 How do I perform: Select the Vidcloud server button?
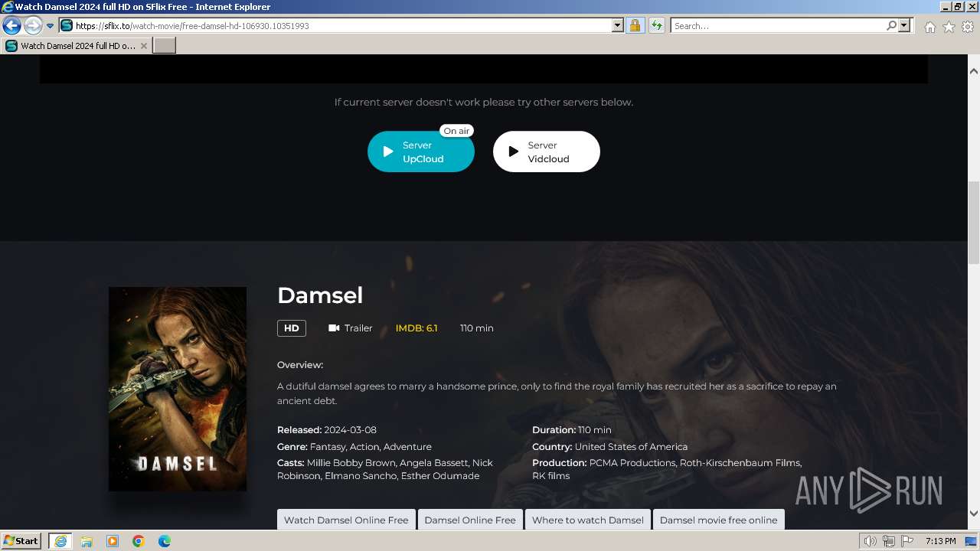(x=547, y=152)
